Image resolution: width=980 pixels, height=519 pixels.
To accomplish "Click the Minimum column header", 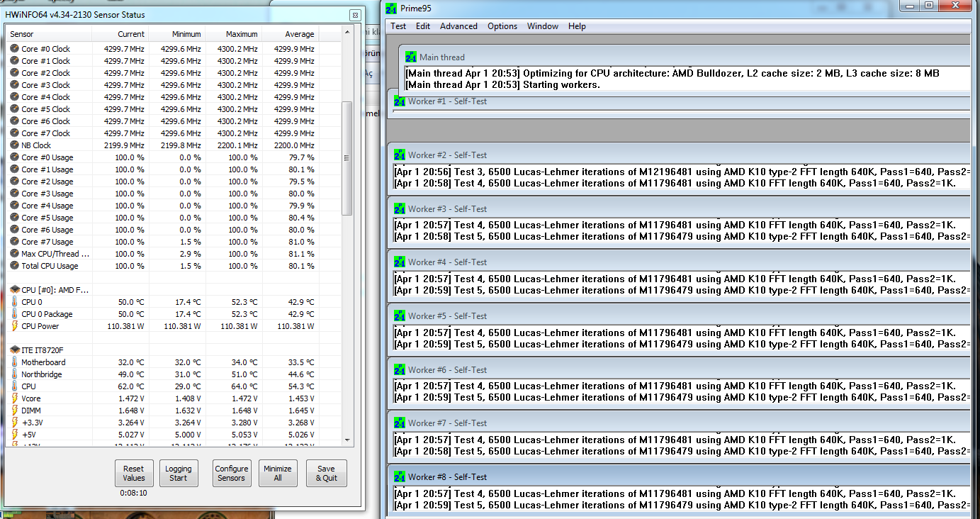I will tap(176, 34).
